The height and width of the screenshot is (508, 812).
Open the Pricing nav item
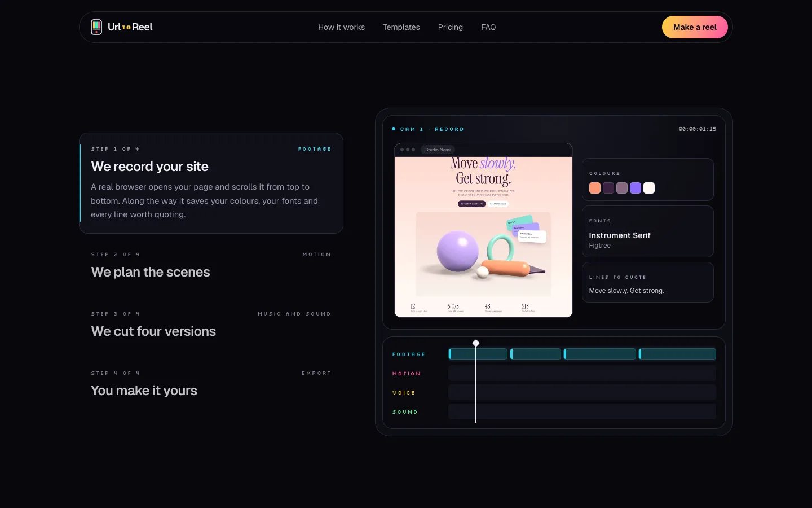451,27
